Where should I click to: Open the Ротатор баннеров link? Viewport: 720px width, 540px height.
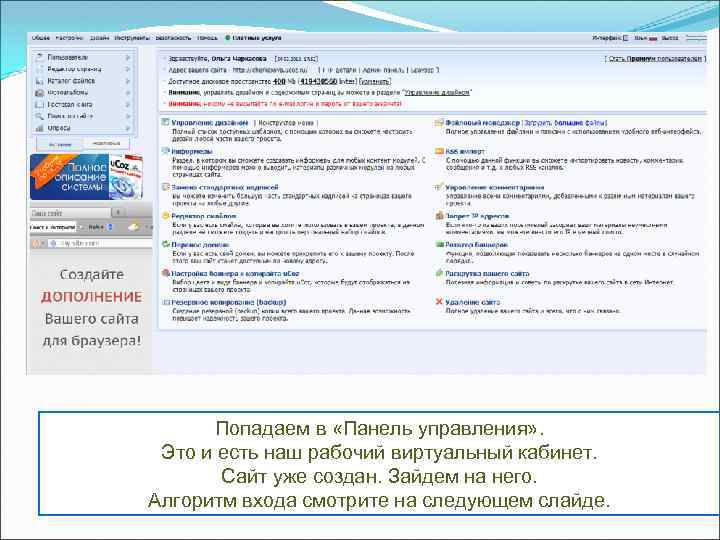click(476, 245)
